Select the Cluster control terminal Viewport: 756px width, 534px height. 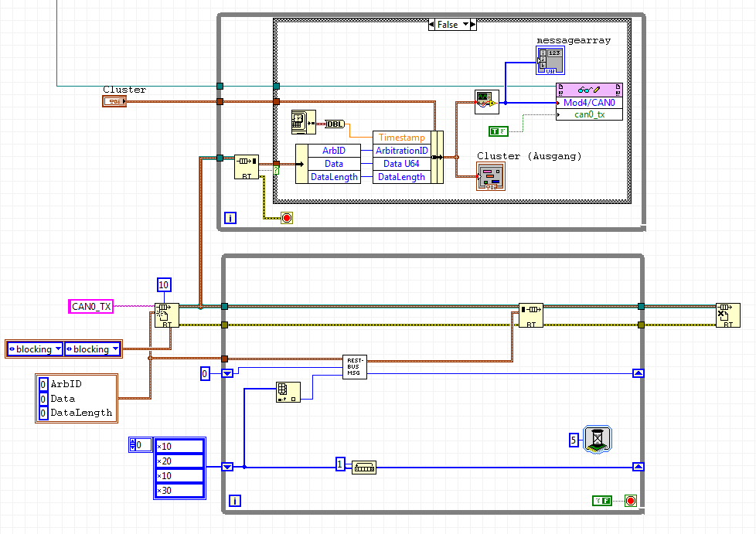pyautogui.click(x=114, y=101)
